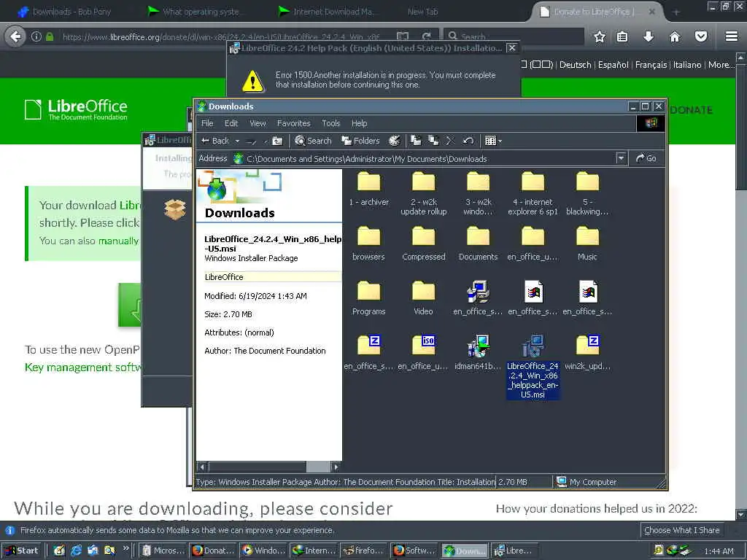
Task: Click the Undo icon in Explorer toolbar
Action: [x=468, y=141]
